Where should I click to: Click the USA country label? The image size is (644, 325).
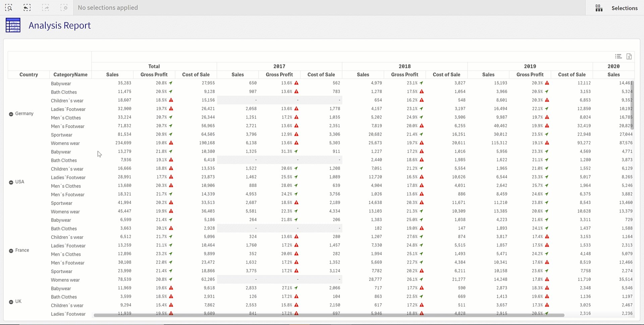pos(20,182)
